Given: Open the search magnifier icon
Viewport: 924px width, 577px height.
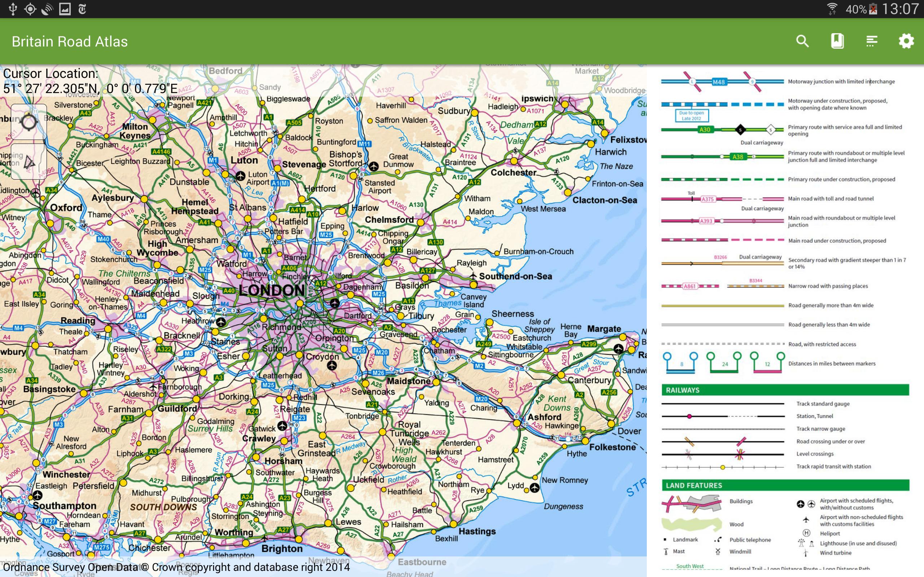Looking at the screenshot, I should [x=802, y=41].
